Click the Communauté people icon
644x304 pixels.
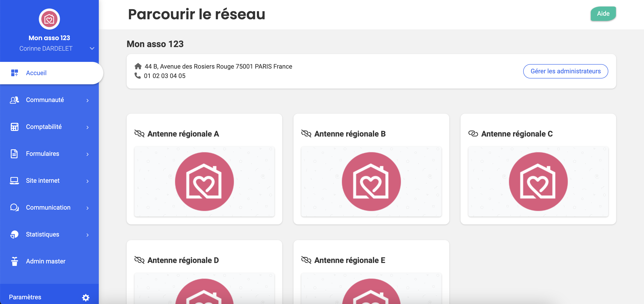15,100
